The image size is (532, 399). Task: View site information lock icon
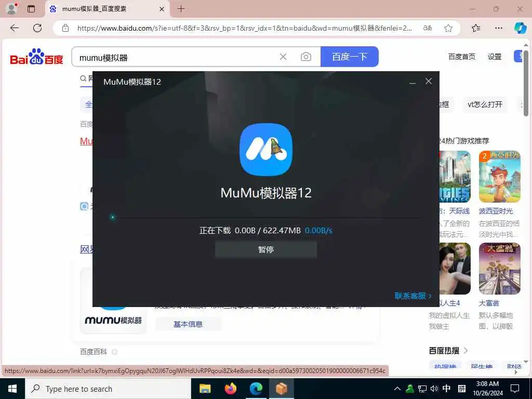65,28
